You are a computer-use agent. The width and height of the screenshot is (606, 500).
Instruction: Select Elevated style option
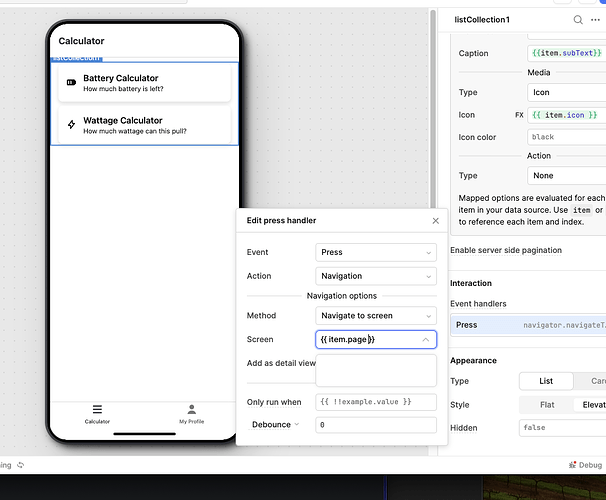590,405
